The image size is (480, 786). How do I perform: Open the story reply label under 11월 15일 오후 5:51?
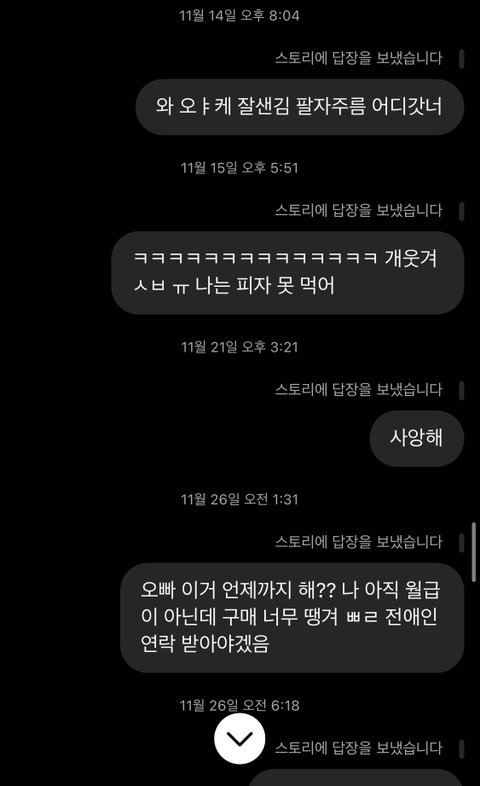click(359, 211)
